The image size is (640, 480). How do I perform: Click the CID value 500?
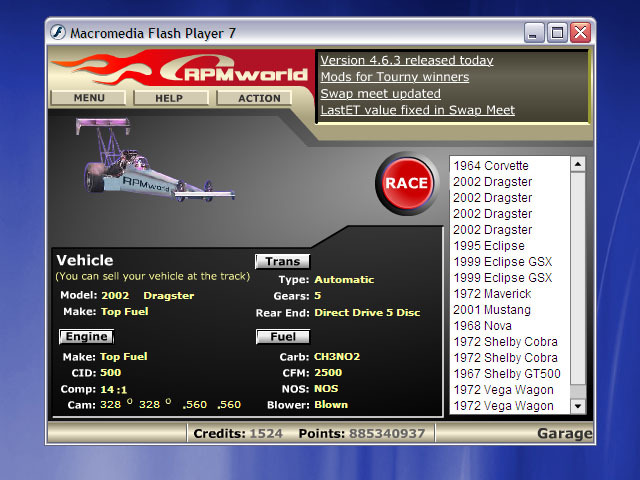110,372
